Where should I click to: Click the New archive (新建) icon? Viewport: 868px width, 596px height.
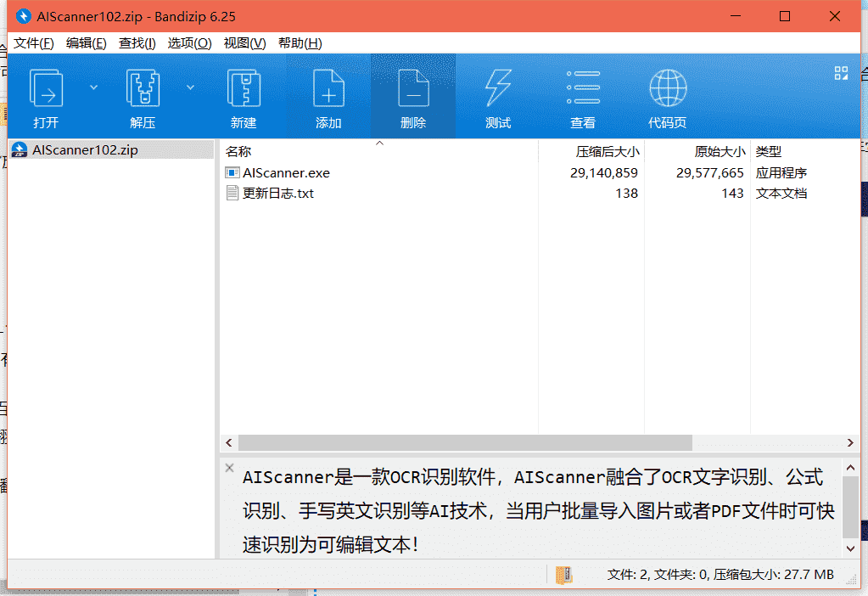click(x=244, y=88)
